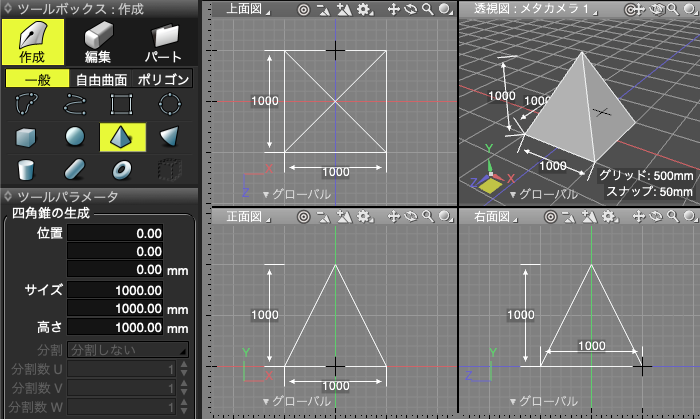Select the sphere primitive tool
The width and height of the screenshot is (700, 419).
[x=75, y=137]
